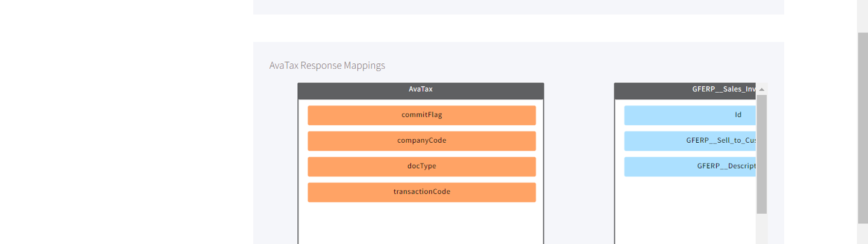Select the companyCode AvaTax field

(x=421, y=141)
